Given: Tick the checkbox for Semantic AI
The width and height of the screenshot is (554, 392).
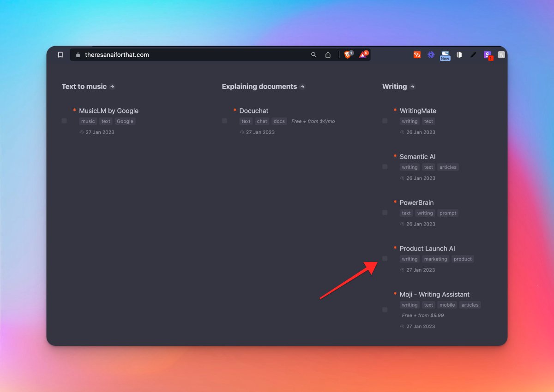Looking at the screenshot, I should [x=385, y=167].
